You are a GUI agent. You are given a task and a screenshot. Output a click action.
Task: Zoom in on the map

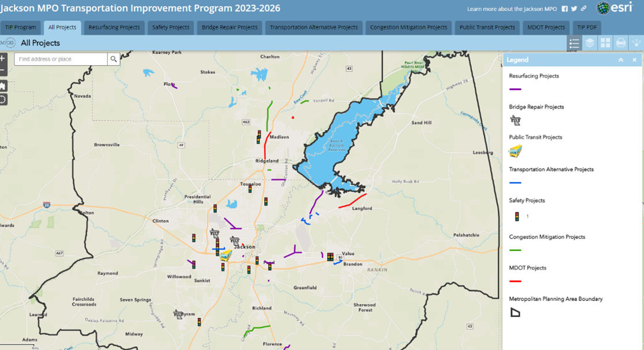2,58
